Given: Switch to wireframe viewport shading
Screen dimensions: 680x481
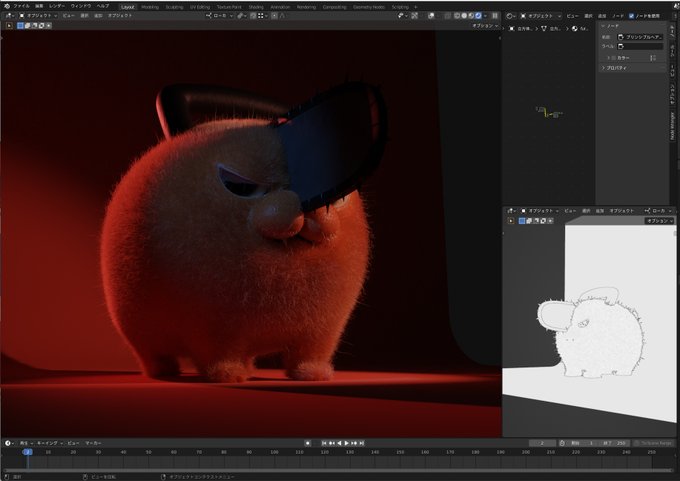Looking at the screenshot, I should (x=457, y=16).
